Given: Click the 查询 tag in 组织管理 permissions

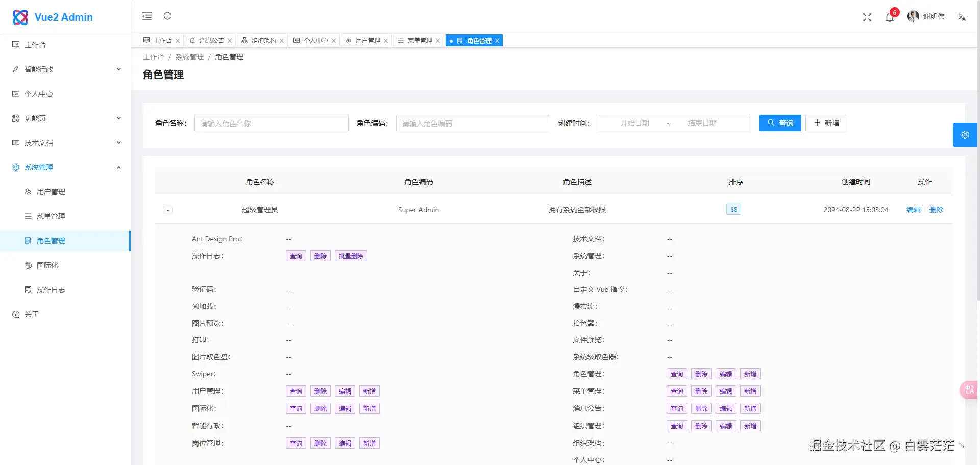Looking at the screenshot, I should tap(677, 426).
